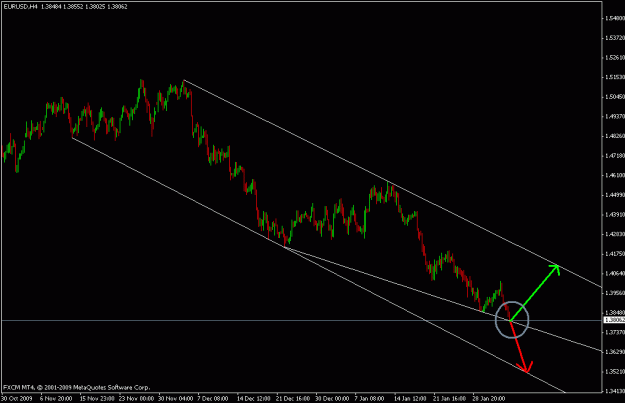Click the "28 Jan 20:00" time axis label
Screen dimensions: 625x403
click(489, 398)
